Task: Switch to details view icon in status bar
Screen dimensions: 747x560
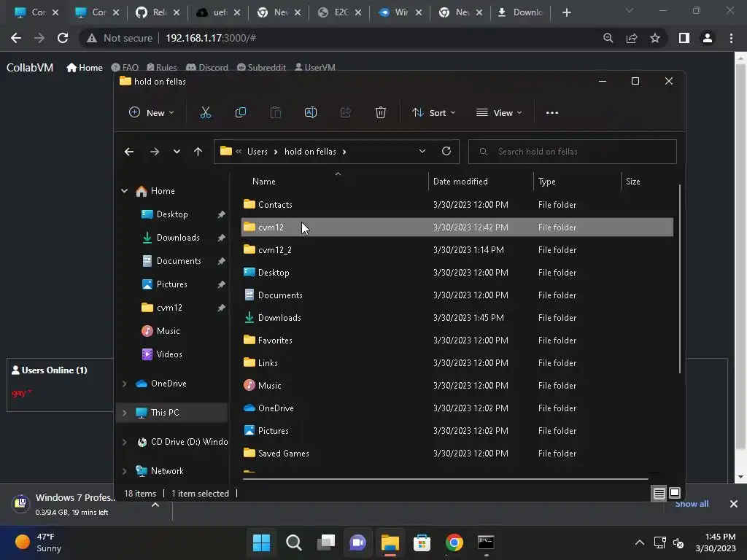Action: [x=659, y=494]
